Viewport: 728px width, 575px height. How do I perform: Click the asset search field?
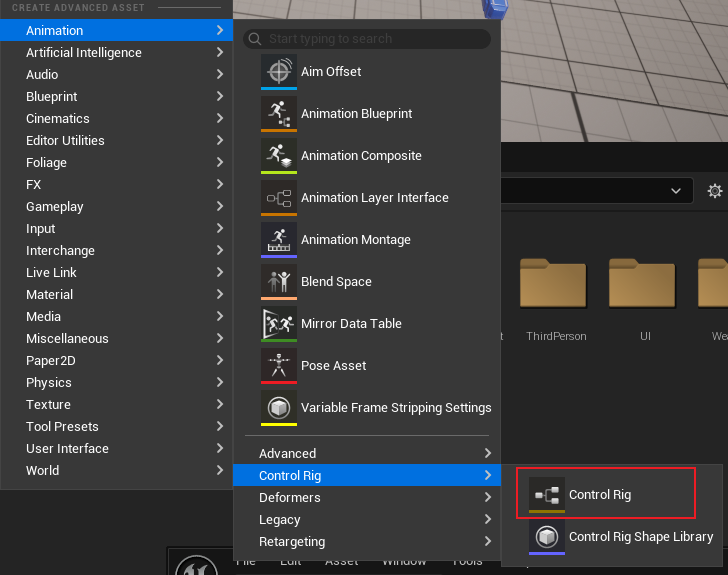pyautogui.click(x=367, y=39)
